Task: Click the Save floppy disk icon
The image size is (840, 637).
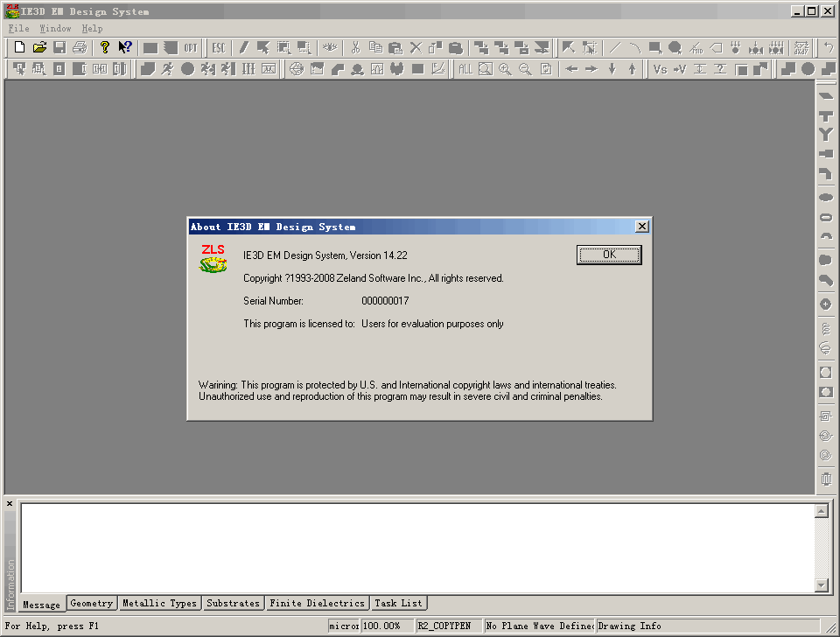Action: click(x=59, y=47)
